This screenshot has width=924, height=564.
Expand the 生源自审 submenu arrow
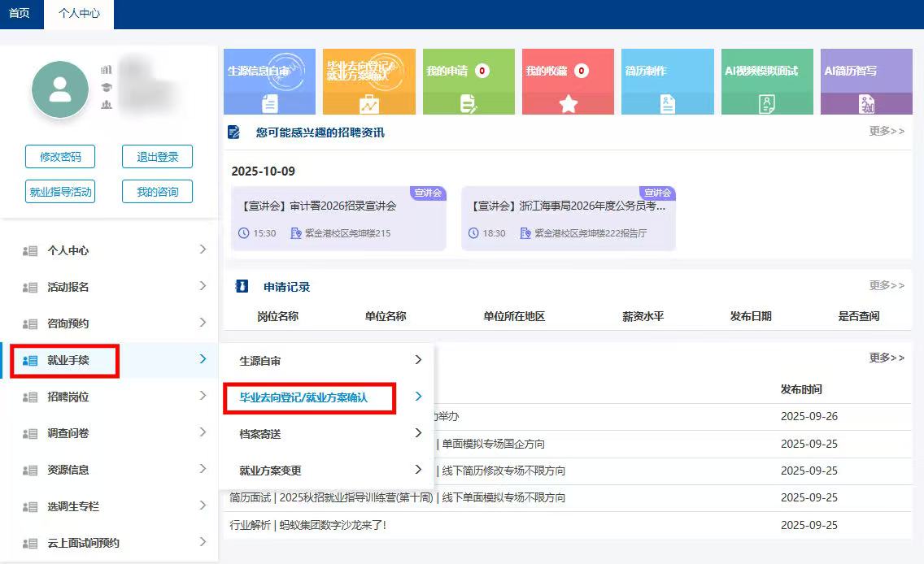coord(418,360)
